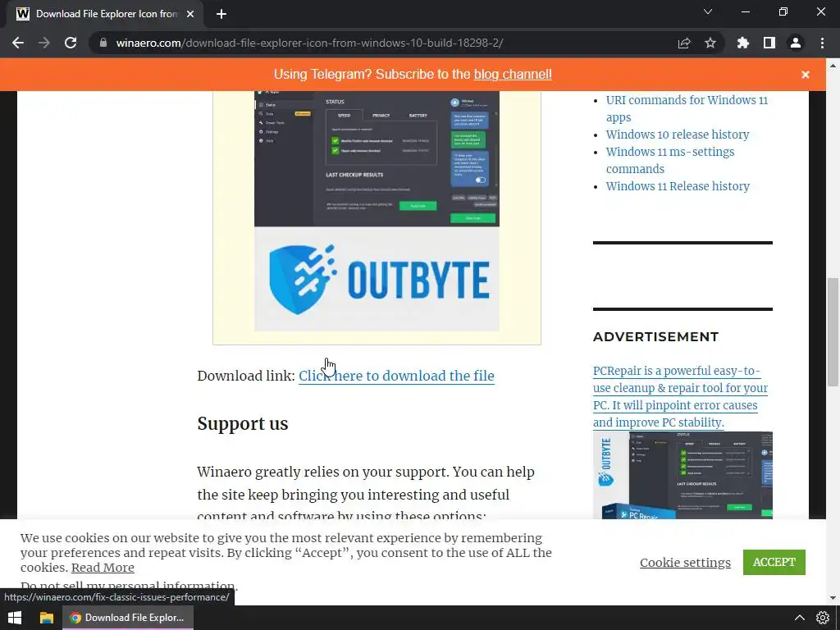The height and width of the screenshot is (630, 840).
Task: Open the PCRepair advertisement text link
Action: click(680, 396)
